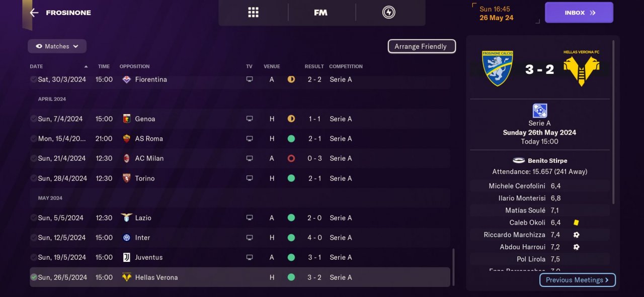Viewport: 644px width, 297px height.
Task: Open the Matches view dropdown
Action: click(x=57, y=46)
